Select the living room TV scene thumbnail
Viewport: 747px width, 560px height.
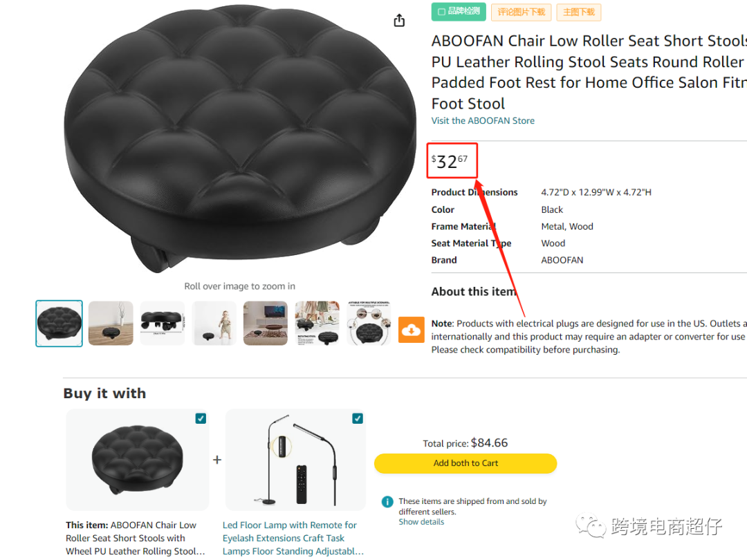click(266, 324)
